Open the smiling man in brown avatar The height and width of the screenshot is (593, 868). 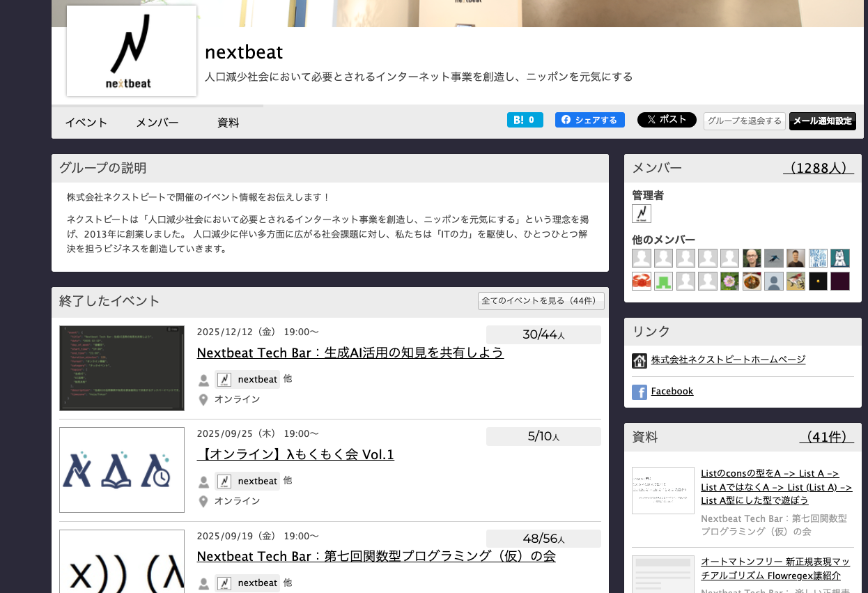pyautogui.click(x=796, y=258)
